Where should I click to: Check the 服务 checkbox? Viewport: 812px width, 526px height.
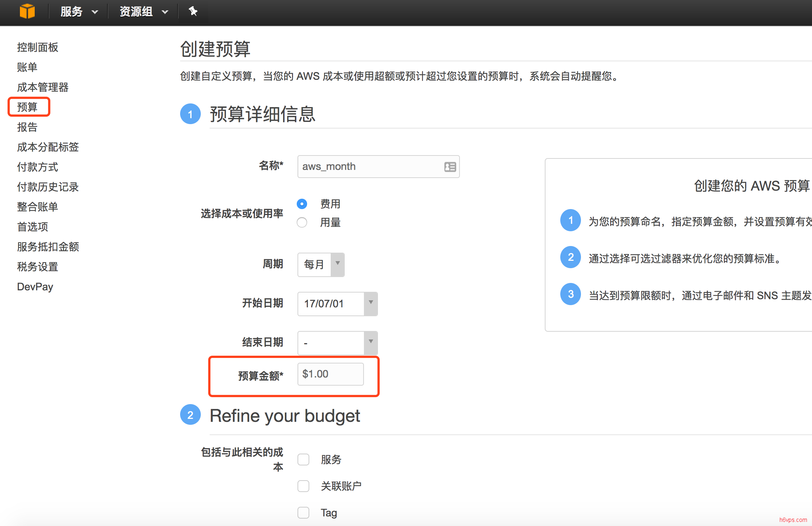click(303, 460)
